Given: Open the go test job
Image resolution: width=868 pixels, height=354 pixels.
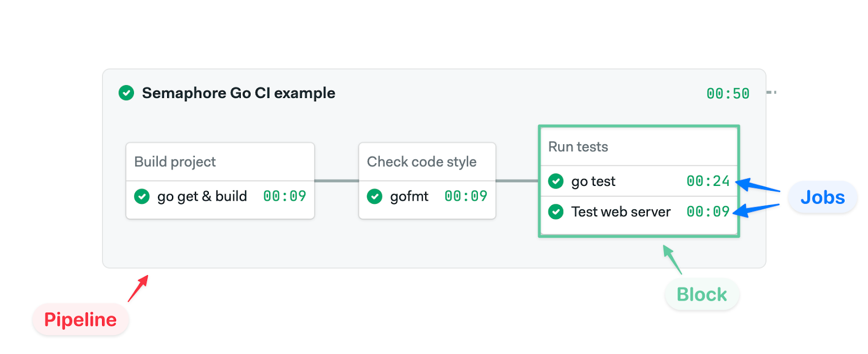Looking at the screenshot, I should click(639, 181).
